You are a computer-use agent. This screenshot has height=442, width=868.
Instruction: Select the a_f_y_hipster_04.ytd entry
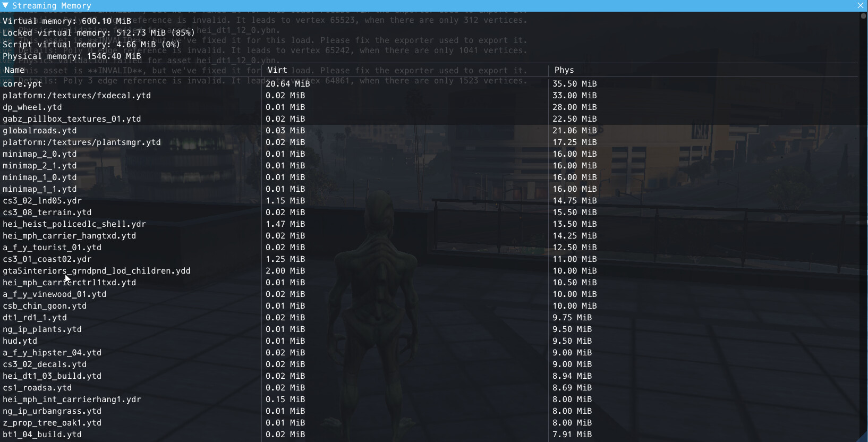click(x=52, y=353)
